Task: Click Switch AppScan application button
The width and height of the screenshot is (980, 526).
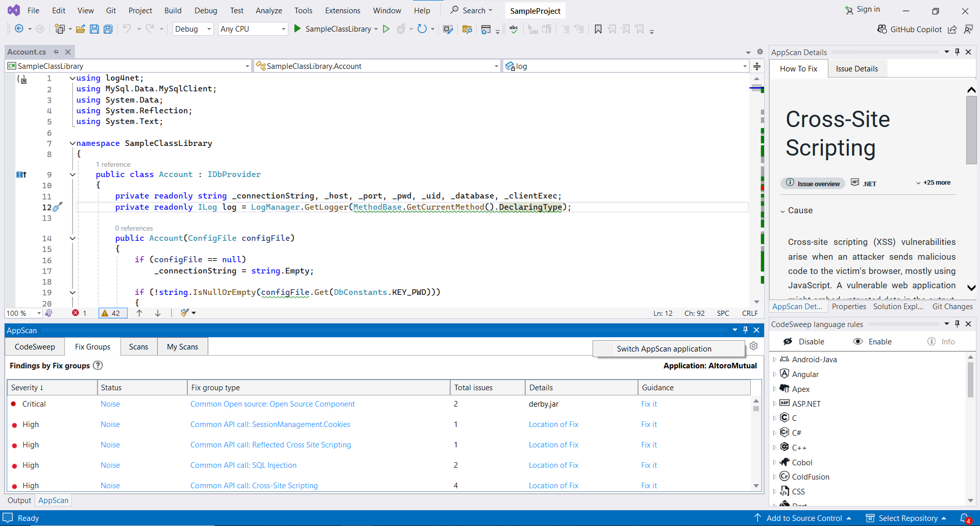Action: [x=669, y=348]
